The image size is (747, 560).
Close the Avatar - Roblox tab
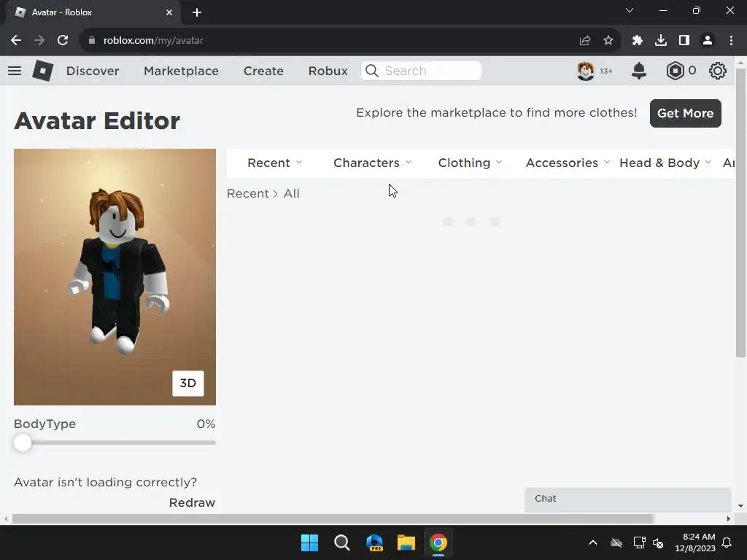pos(169,12)
